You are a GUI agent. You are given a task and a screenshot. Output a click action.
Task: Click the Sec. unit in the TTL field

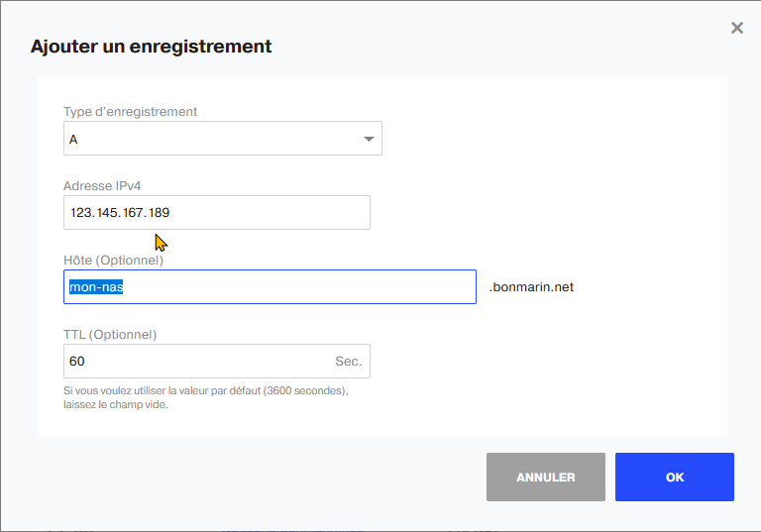tap(348, 362)
